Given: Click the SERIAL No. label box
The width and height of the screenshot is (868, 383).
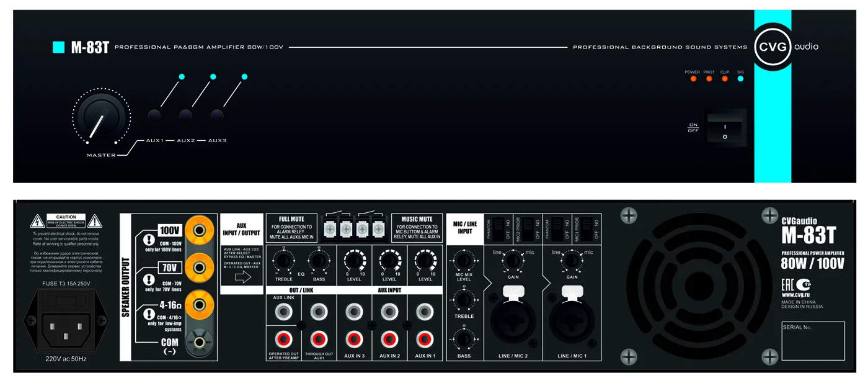Looking at the screenshot, I should pyautogui.click(x=813, y=341).
